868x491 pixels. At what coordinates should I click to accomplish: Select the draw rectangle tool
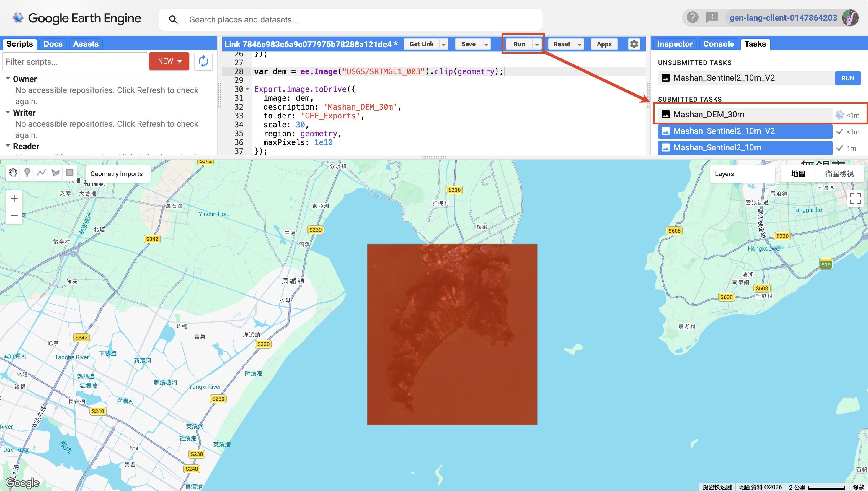point(70,173)
